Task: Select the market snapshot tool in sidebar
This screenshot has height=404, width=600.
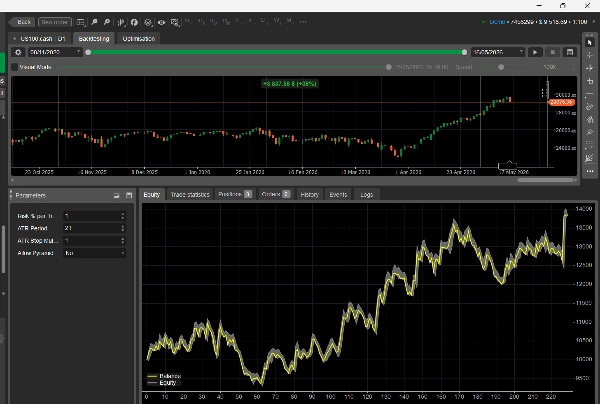Action: [x=590, y=68]
